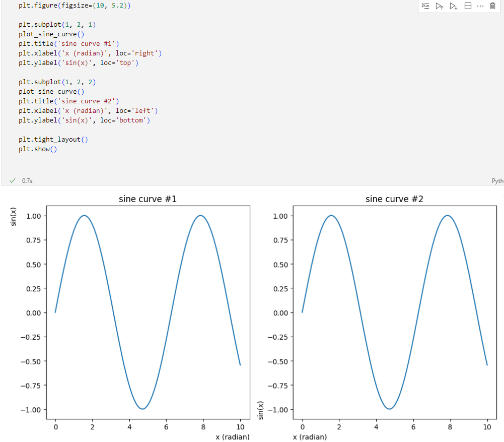Click the plt.tight_layout() code line
Image resolution: width=504 pixels, height=442 pixels.
pos(53,140)
